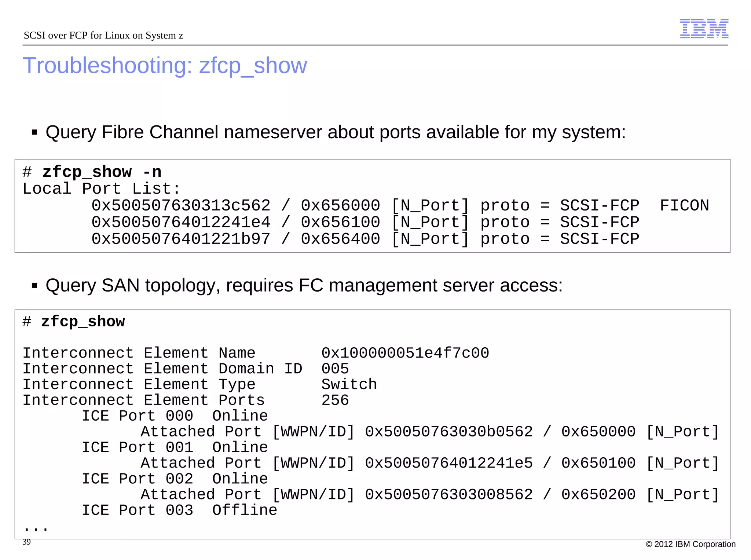
Task: Click WWPN 0x50050764012241e4
Action: (181, 222)
